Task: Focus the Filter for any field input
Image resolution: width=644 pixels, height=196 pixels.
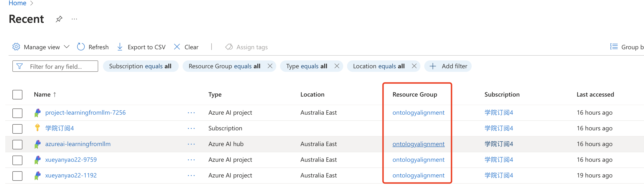Action: (55, 66)
